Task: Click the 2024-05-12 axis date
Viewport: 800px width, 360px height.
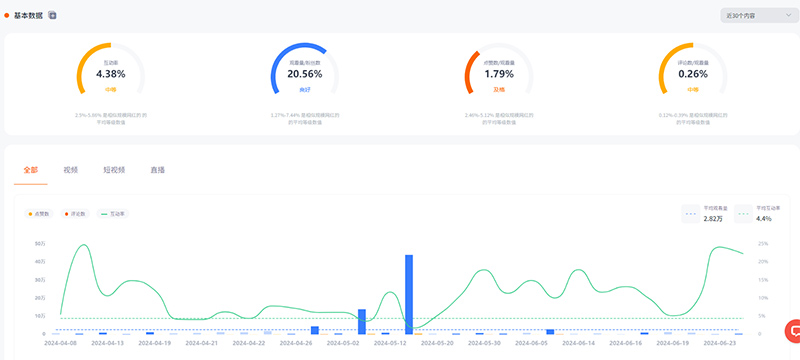Action: (390, 343)
